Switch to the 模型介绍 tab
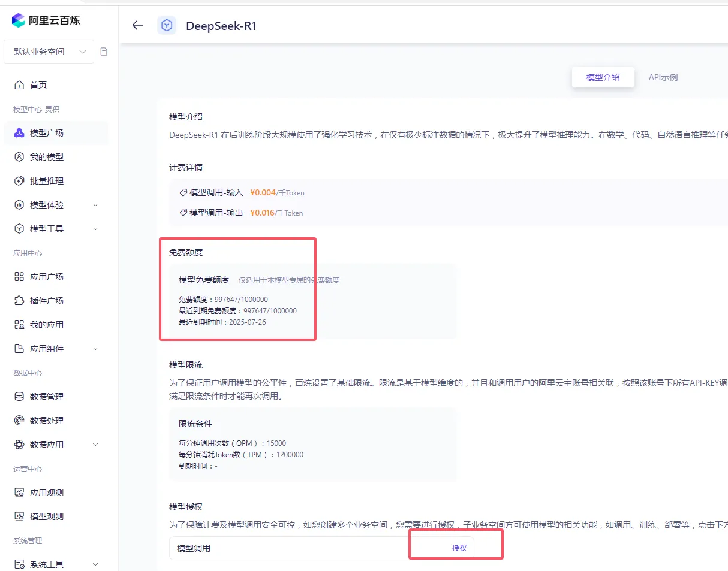Viewport: 728px width, 571px height. pos(603,77)
